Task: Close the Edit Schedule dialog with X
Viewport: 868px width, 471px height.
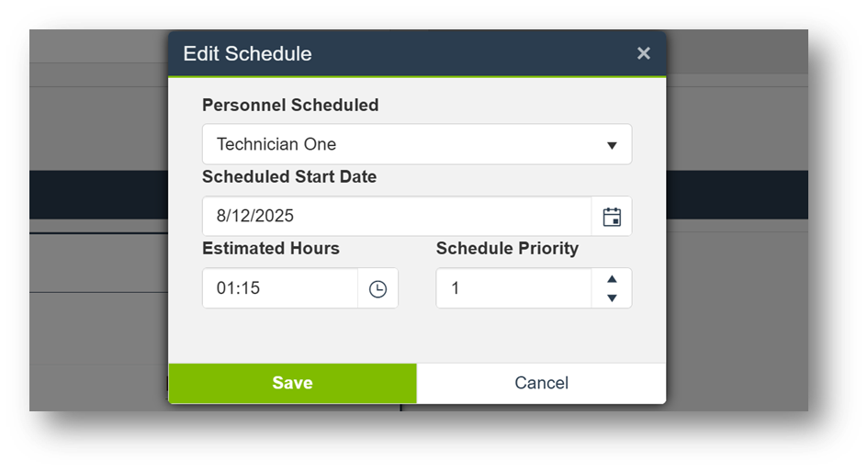Action: (644, 53)
